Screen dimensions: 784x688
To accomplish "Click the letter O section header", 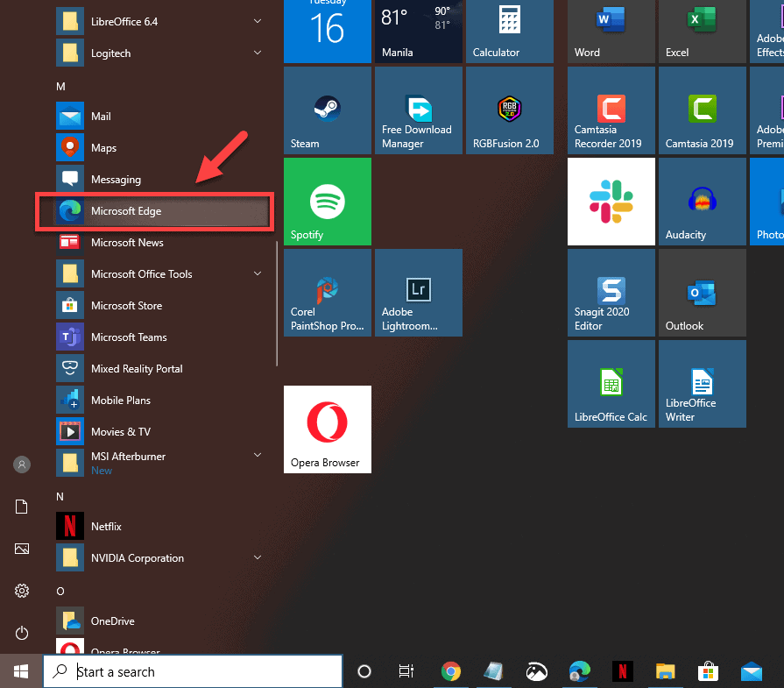I will [x=60, y=592].
